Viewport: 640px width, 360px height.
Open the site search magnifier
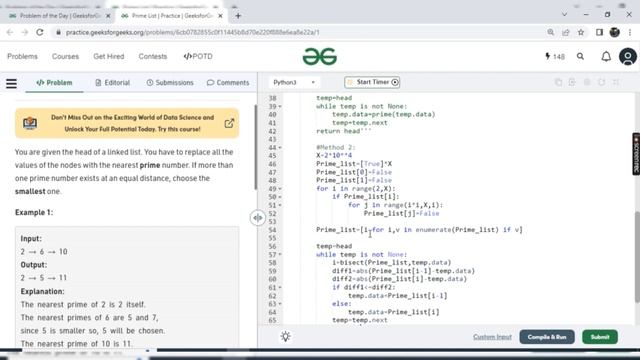[580, 56]
